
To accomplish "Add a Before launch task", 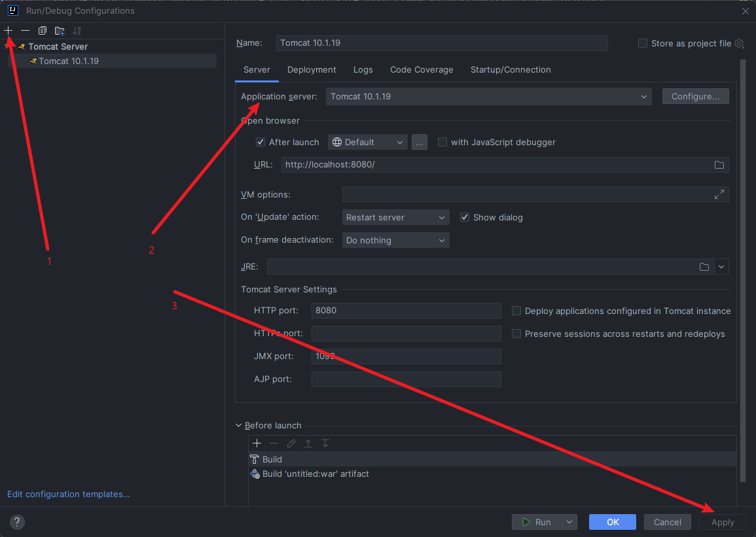I will 257,443.
